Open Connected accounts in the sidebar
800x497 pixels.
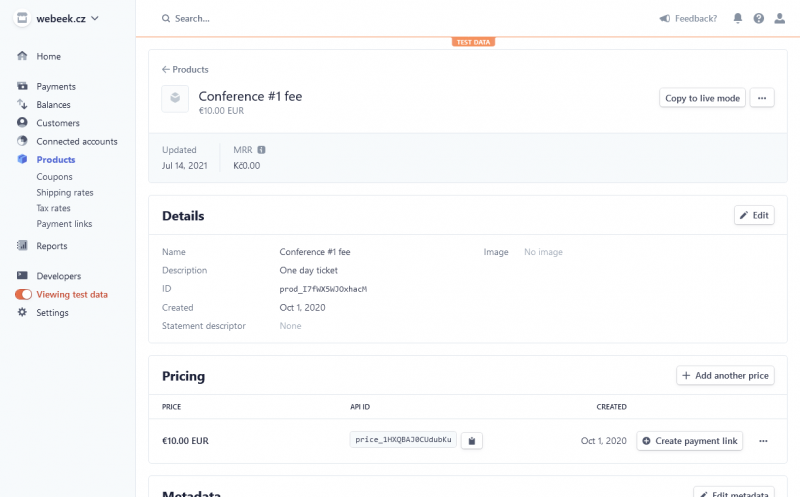(77, 141)
